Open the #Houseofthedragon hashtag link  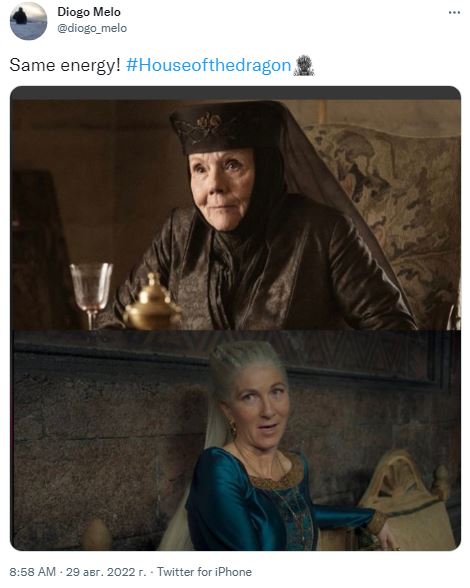pyautogui.click(x=209, y=65)
